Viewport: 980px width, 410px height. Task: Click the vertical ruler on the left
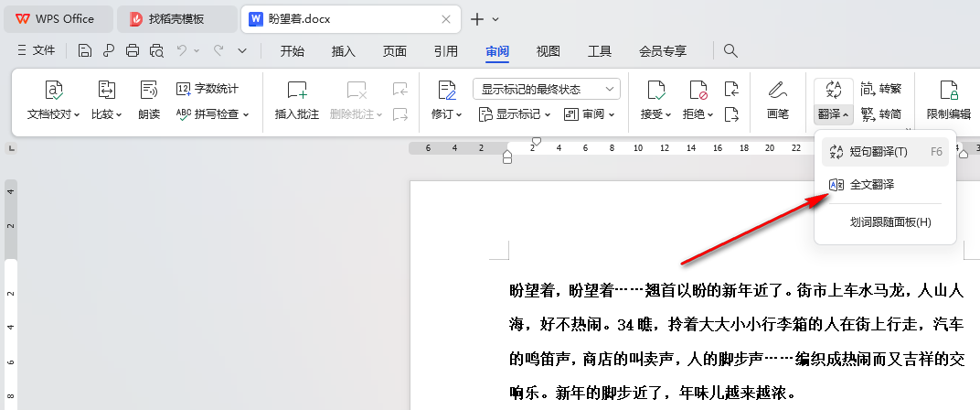[11, 294]
